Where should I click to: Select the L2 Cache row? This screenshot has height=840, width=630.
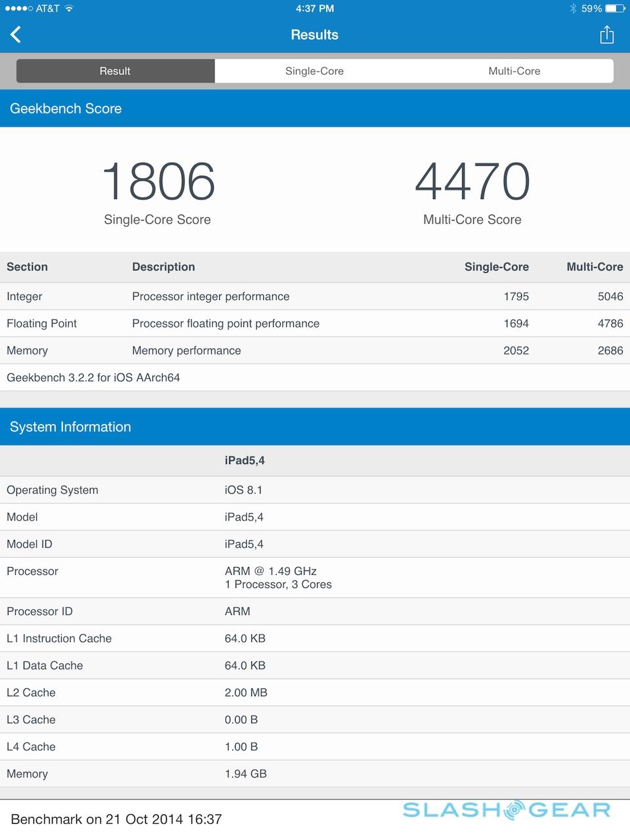tap(315, 692)
